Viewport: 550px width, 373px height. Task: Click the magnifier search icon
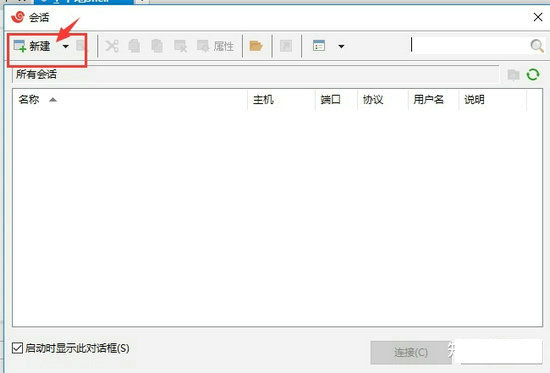537,46
